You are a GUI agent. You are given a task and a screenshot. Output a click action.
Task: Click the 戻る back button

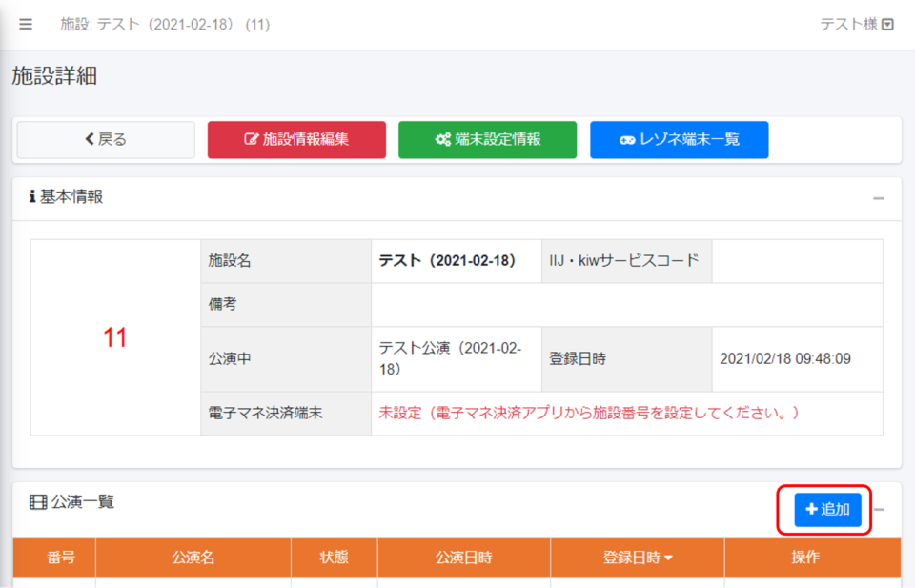click(x=106, y=139)
